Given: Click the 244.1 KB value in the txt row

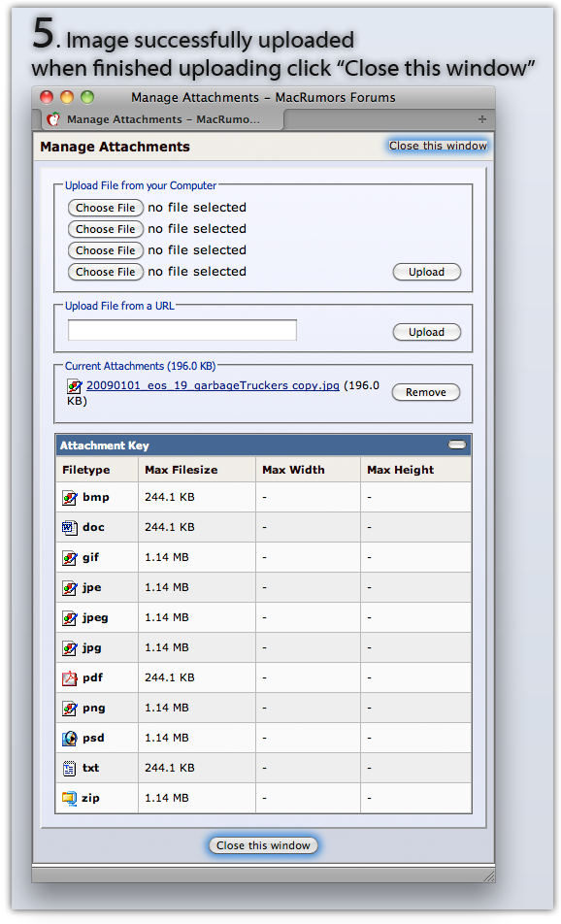Looking at the screenshot, I should click(x=170, y=768).
